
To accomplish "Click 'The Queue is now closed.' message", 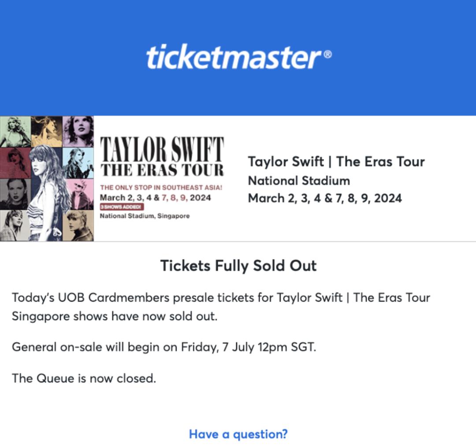I will pyautogui.click(x=84, y=378).
